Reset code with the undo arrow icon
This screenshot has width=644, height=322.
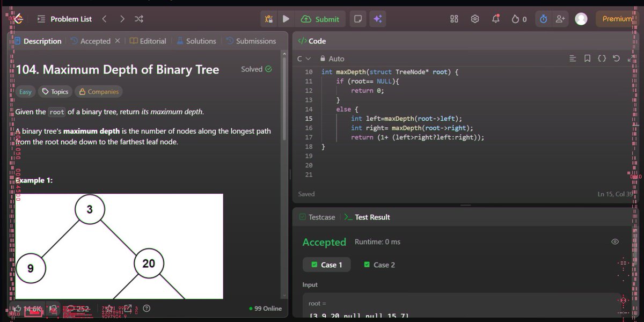click(616, 58)
